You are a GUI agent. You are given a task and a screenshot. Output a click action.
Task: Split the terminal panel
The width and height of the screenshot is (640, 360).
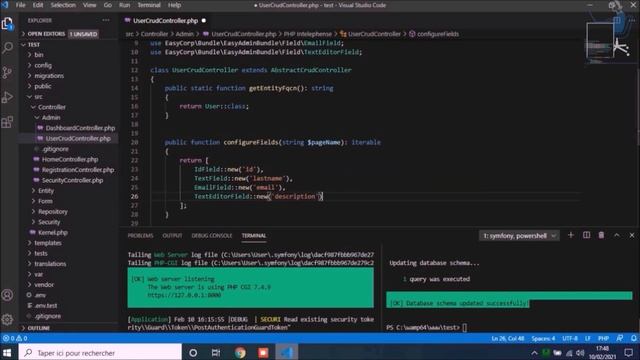586,235
